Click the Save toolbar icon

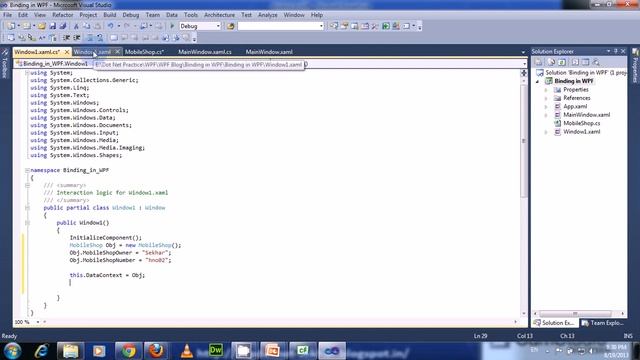(53, 26)
